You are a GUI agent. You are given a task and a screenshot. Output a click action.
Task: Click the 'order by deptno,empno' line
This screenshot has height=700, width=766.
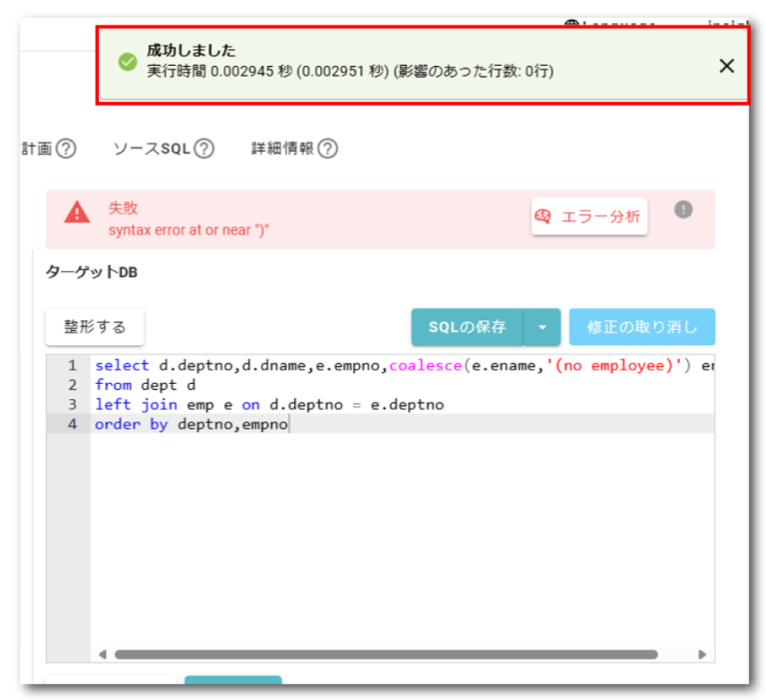(x=191, y=424)
